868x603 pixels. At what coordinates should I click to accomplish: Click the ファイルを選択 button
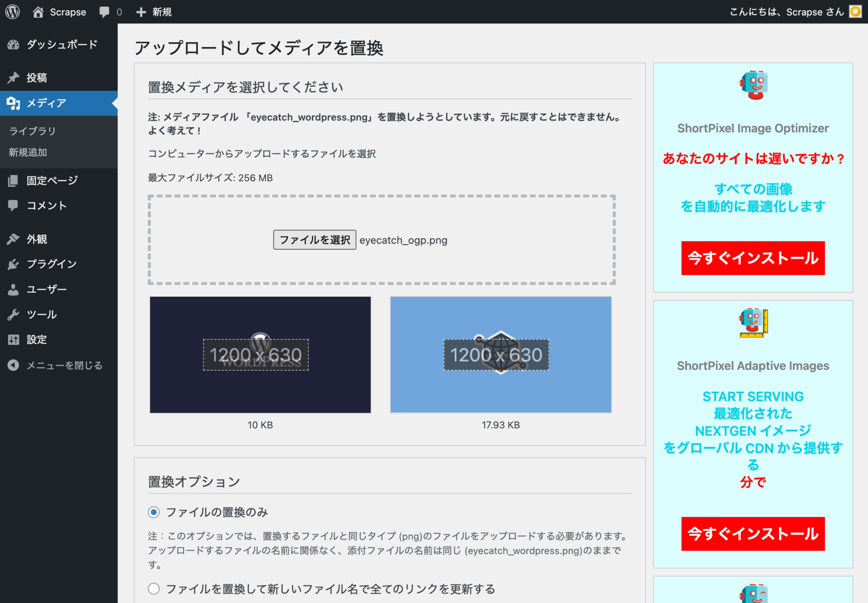314,240
